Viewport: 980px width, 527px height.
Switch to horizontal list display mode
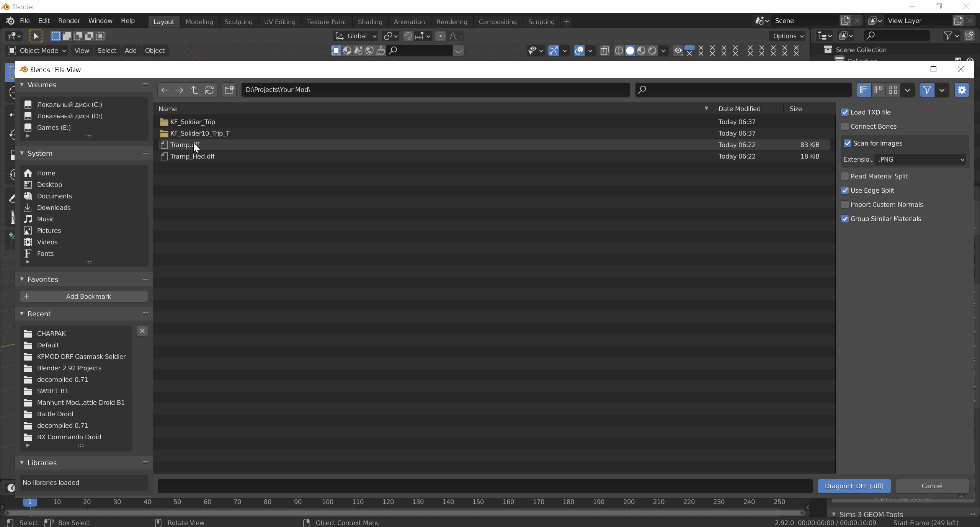click(878, 90)
